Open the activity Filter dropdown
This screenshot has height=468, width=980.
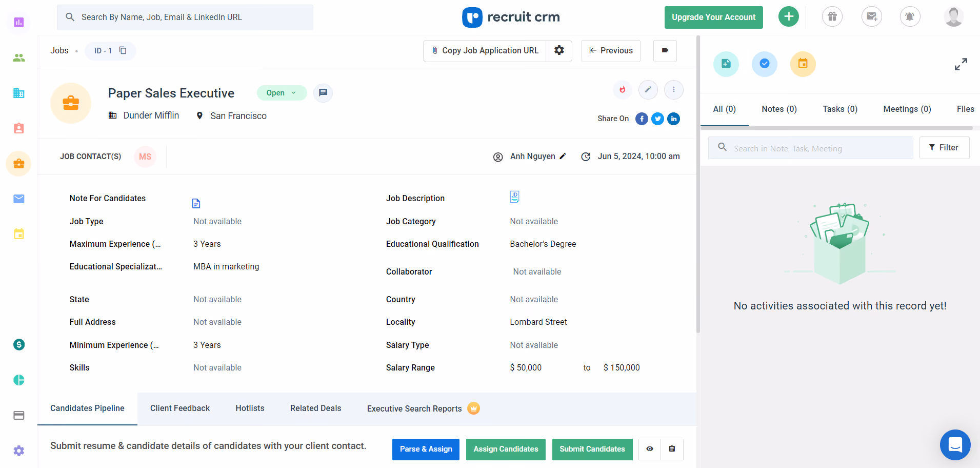click(x=944, y=148)
